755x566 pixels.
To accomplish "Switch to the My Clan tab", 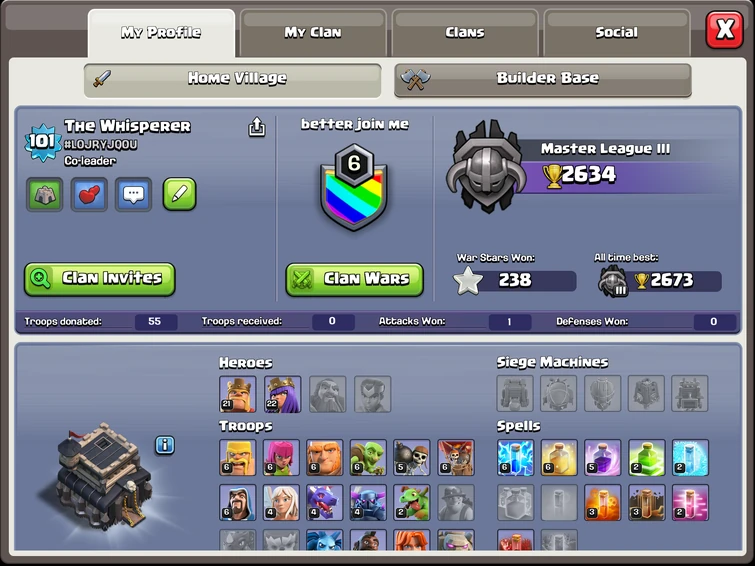I will [x=313, y=32].
